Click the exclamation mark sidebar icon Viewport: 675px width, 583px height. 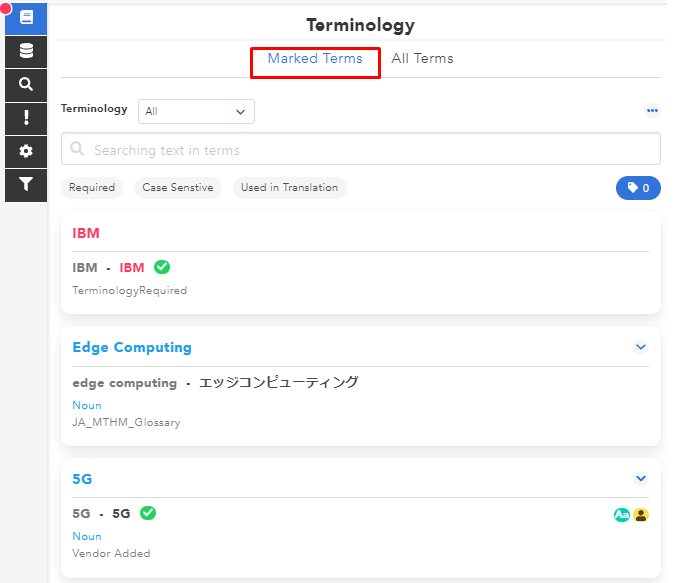pos(26,118)
